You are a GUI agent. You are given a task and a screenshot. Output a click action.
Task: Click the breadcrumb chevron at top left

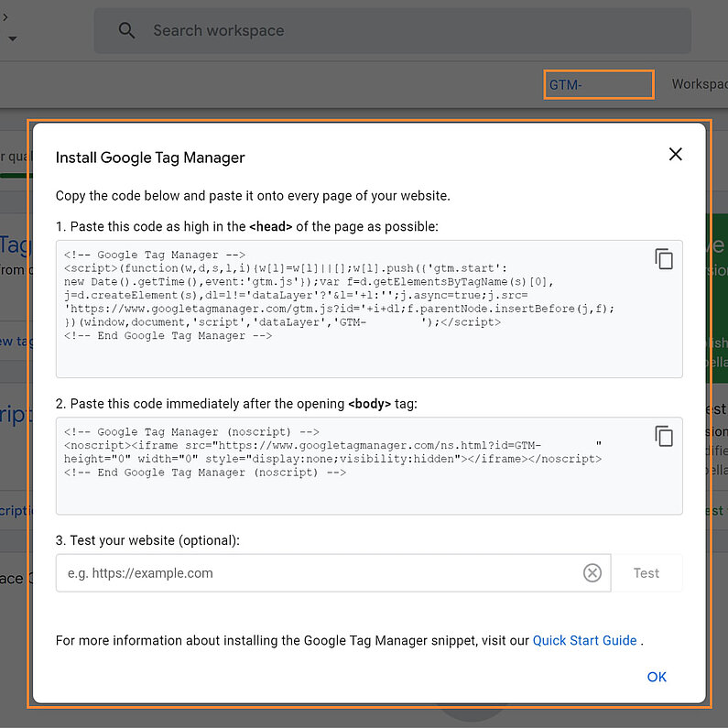(x=10, y=16)
